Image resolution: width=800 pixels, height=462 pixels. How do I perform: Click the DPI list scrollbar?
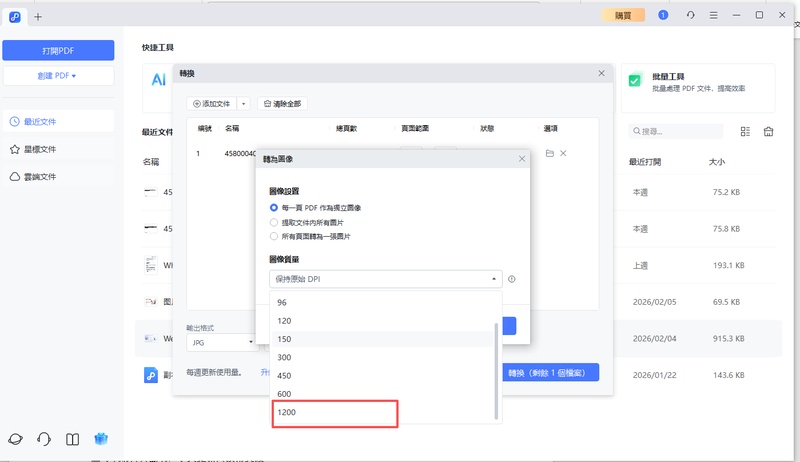(496, 371)
